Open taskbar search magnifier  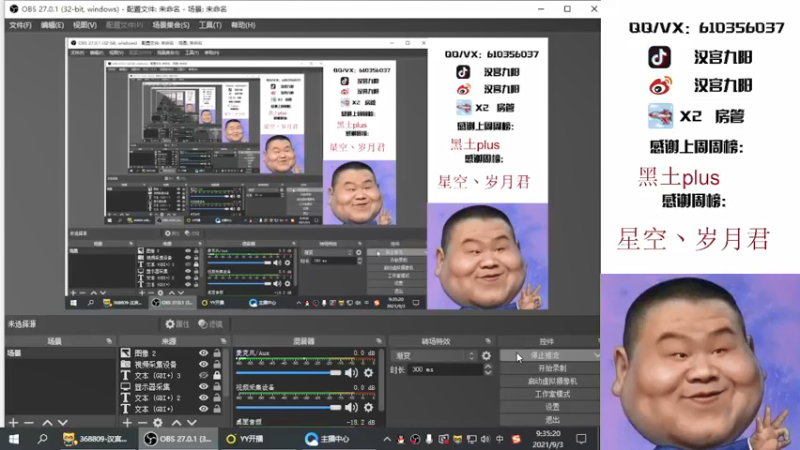42,439
